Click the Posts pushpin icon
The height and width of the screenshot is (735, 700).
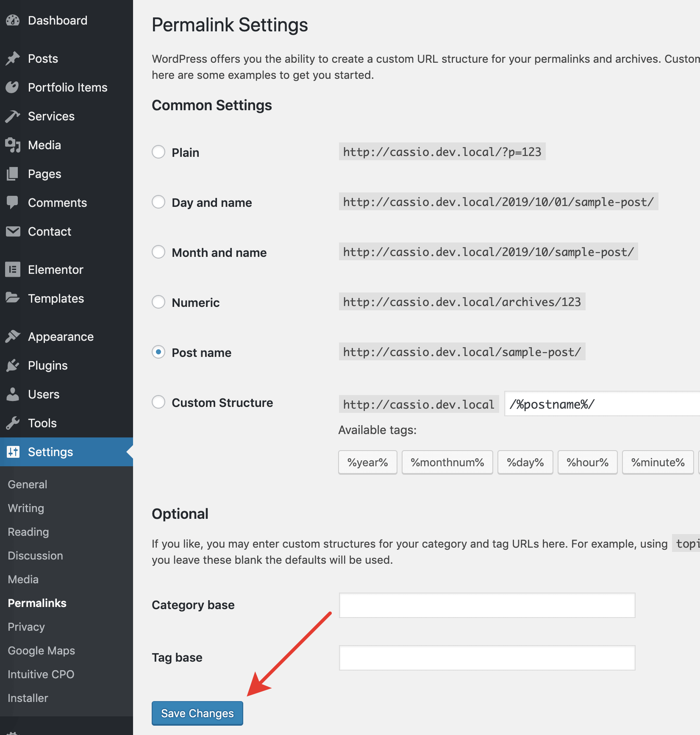pyautogui.click(x=13, y=58)
